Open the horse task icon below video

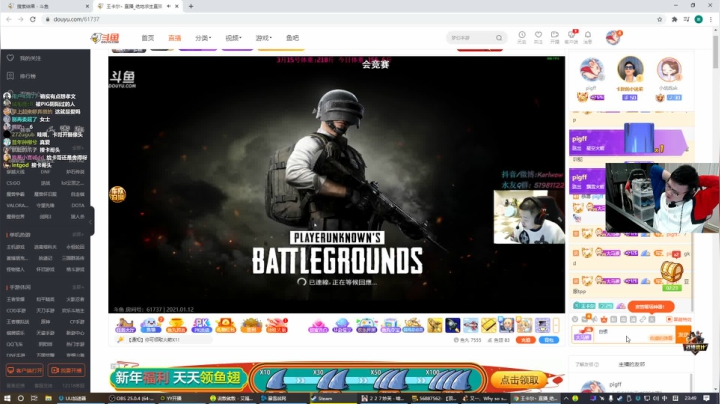point(125,325)
